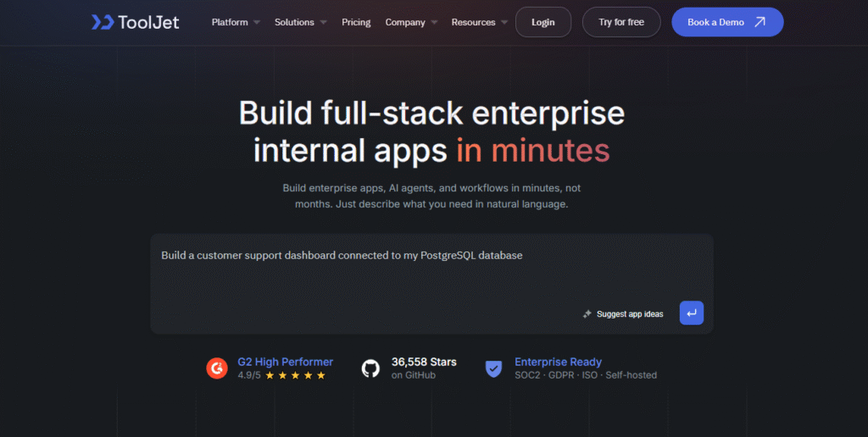Screen dimensions: 868x437
Task: Click the five-star rating under G2 High Performer
Action: (x=296, y=375)
